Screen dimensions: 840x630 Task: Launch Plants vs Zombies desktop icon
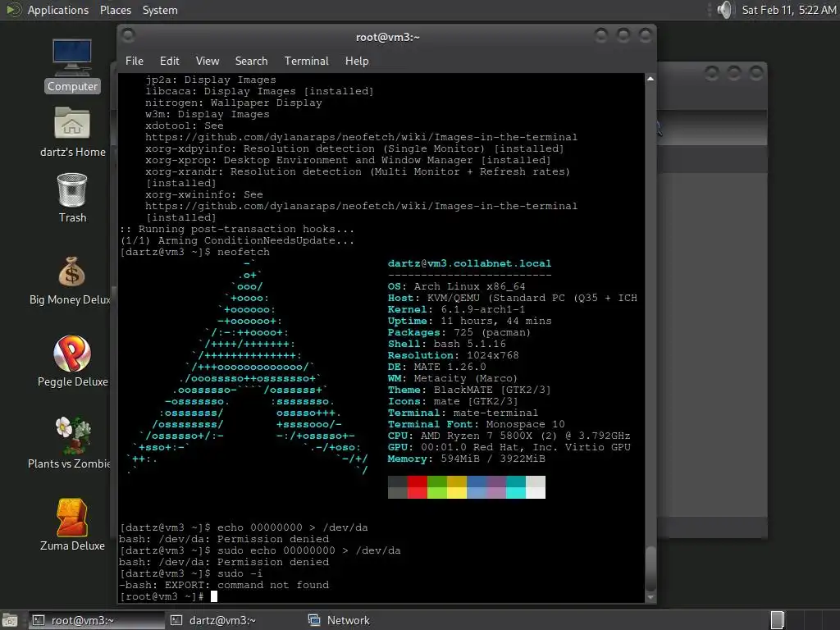(x=70, y=443)
